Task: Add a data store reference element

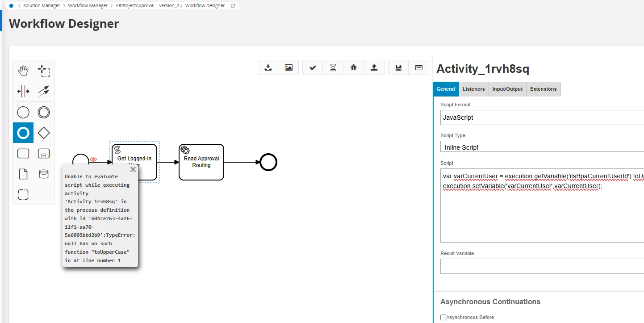Action: tap(44, 174)
